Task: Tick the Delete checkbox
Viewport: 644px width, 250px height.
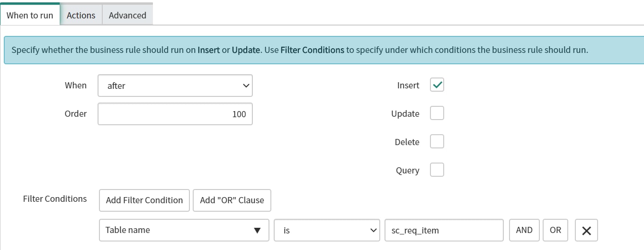Action: (x=437, y=142)
